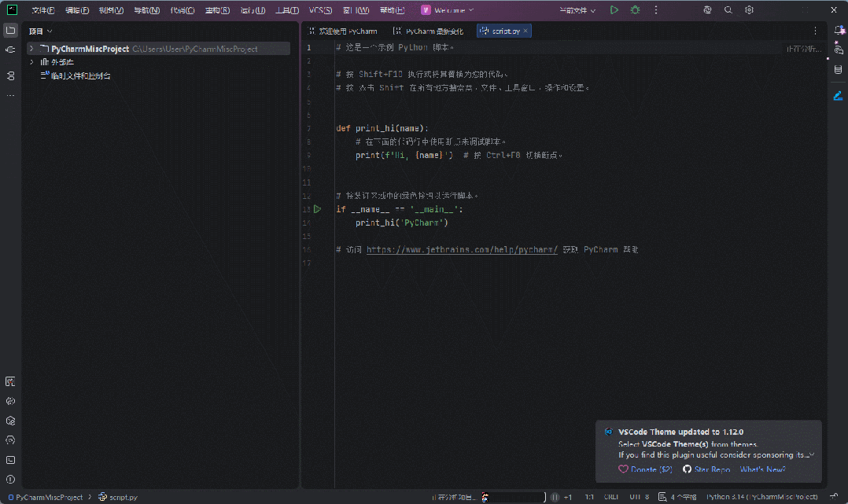The image size is (848, 504).
Task: Click script.py breadcrumb in navigation bar
Action: click(118, 497)
